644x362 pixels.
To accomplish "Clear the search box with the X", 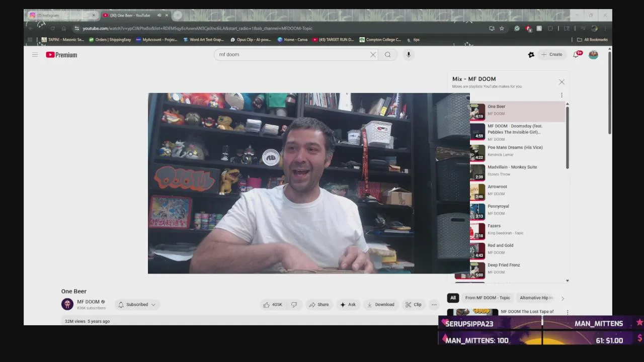I will 373,54.
